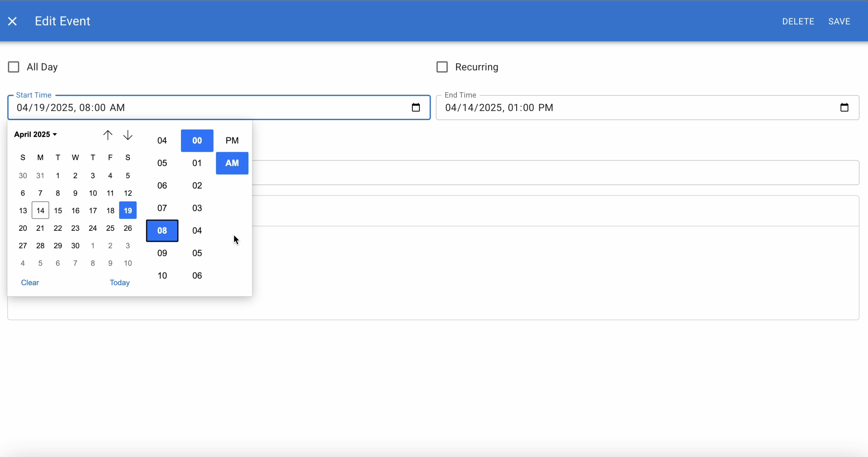Click the DELETE button

(x=798, y=21)
